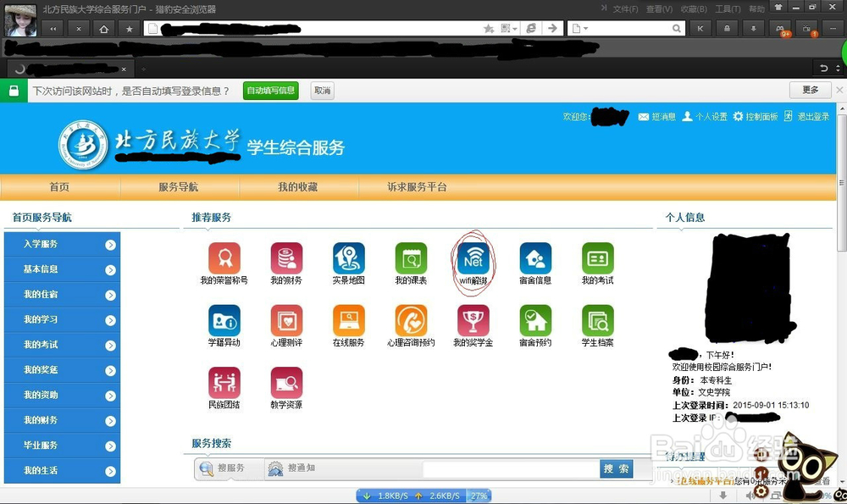Viewport: 847px width, 504px height.
Task: Open the 学生档案 archive icon
Action: (x=596, y=322)
